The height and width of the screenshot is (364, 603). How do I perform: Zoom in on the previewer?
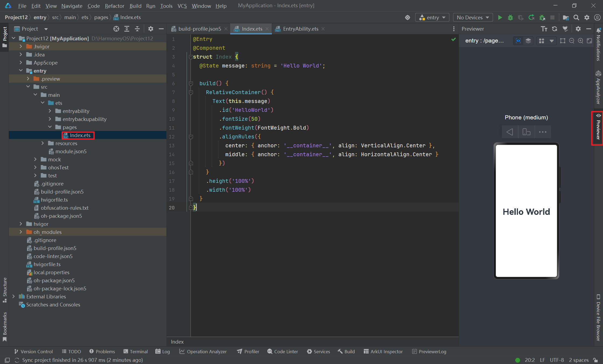[580, 41]
